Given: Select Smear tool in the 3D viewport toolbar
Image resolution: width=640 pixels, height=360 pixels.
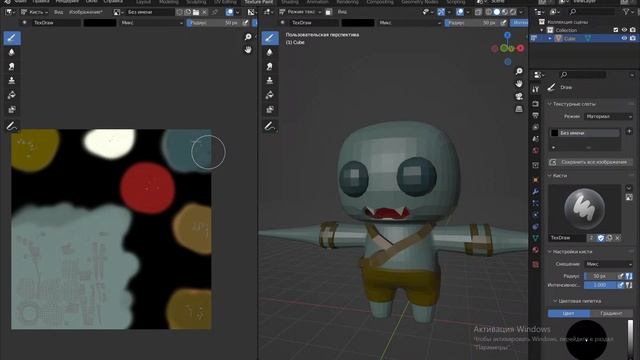Looking at the screenshot, I should (269, 67).
